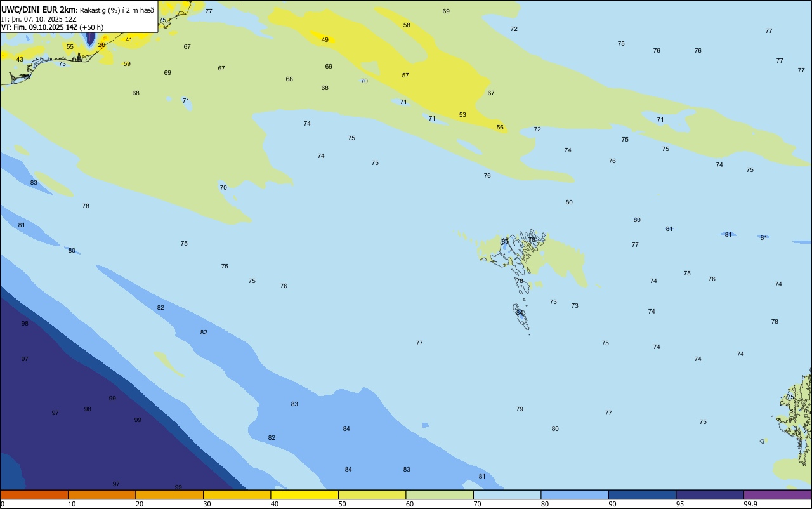Click the map value 79 south of the islands
This screenshot has height=509, width=812.
pyautogui.click(x=520, y=409)
